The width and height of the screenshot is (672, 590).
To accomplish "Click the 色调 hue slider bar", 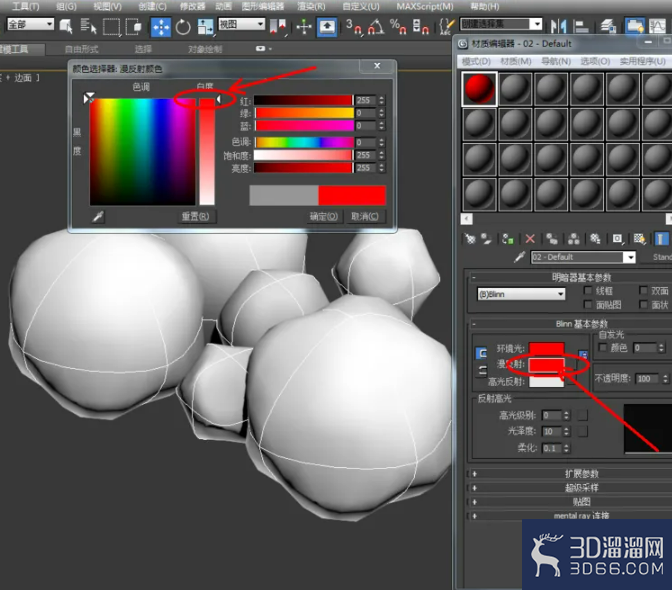I will point(304,142).
